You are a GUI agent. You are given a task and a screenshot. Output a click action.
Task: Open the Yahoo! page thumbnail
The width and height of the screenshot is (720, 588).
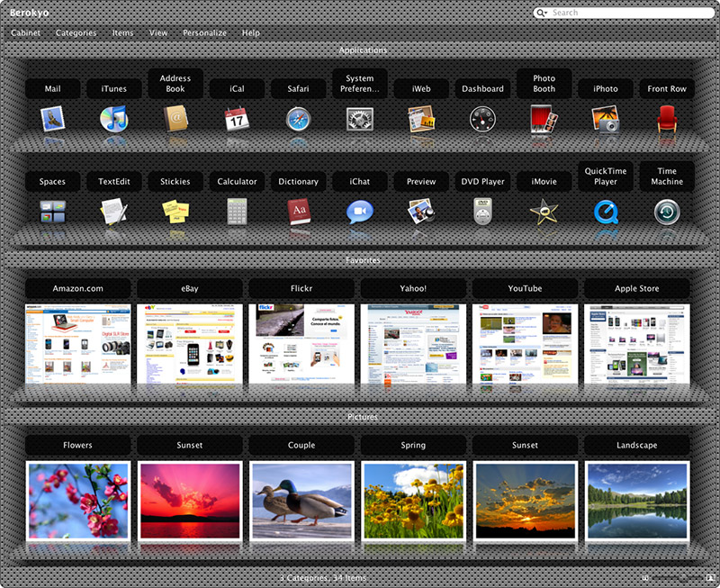(413, 344)
